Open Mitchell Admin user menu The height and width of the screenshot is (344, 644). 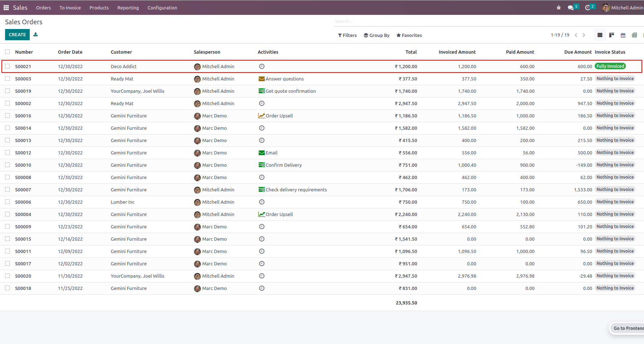[623, 8]
